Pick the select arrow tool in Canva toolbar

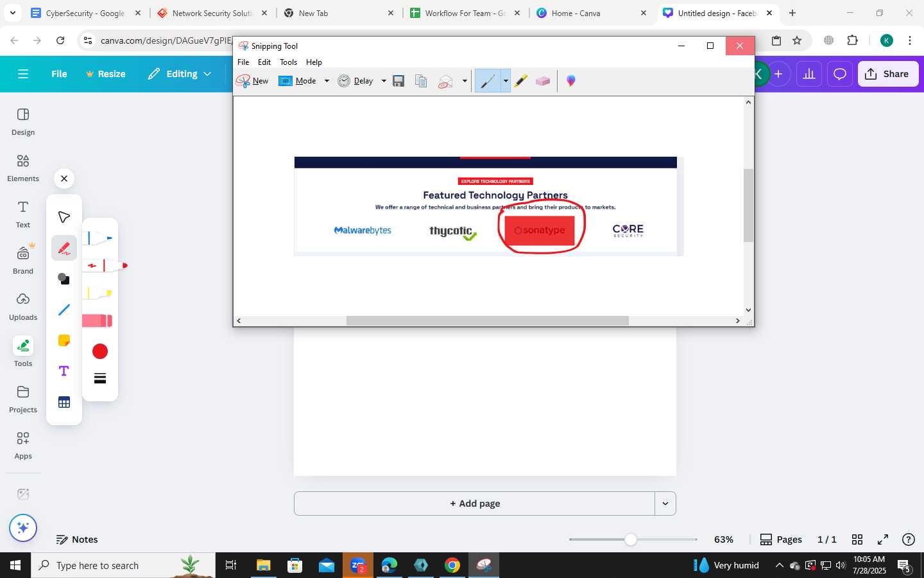pos(64,217)
